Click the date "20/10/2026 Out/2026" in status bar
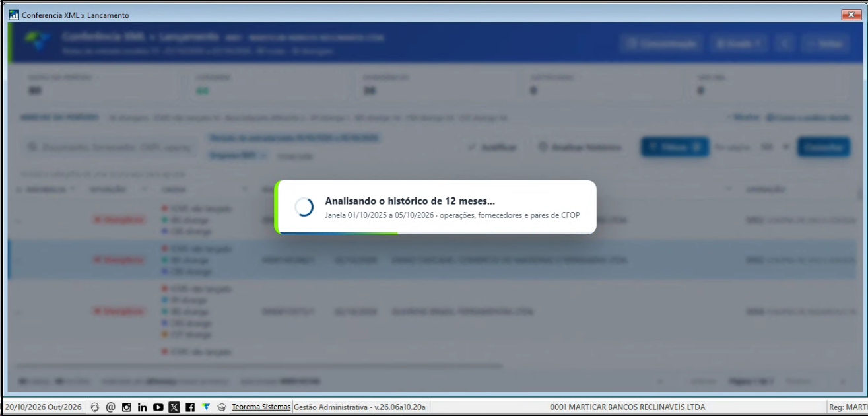Screen dimensions: 868x416 [x=44, y=407]
